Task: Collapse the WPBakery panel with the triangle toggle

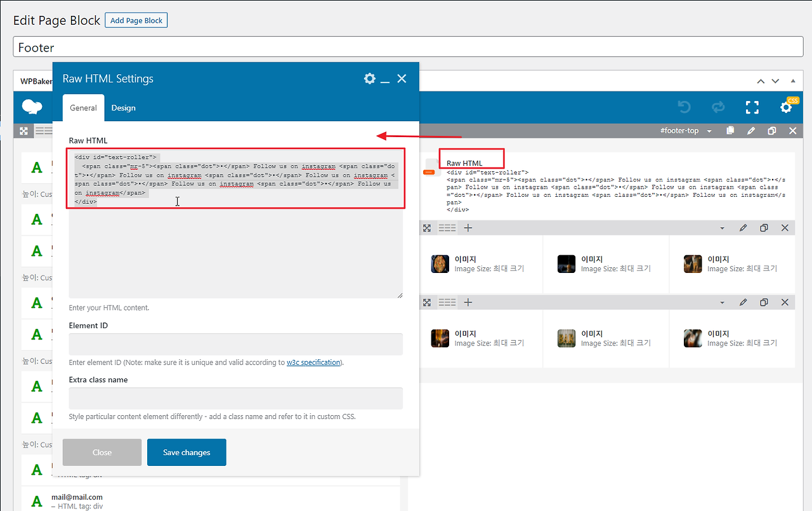Action: coord(792,81)
